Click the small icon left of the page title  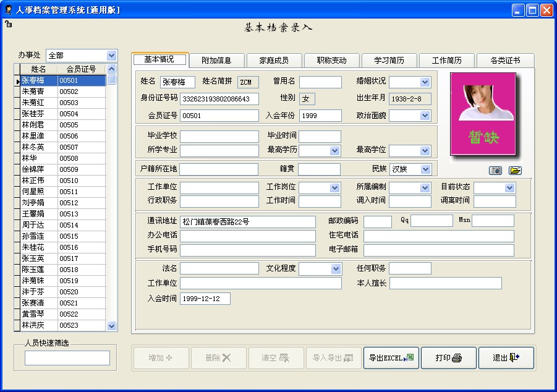(8, 24)
